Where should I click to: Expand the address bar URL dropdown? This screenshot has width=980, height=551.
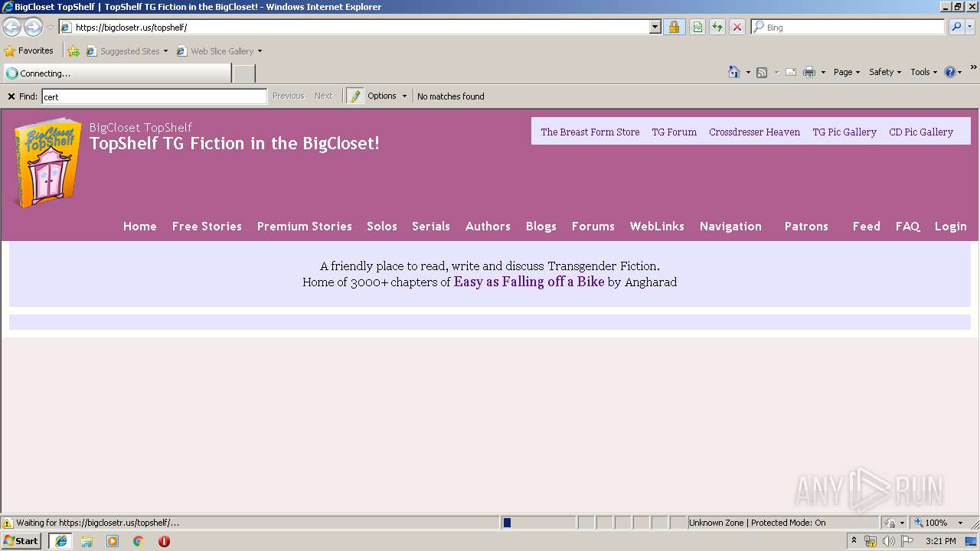(655, 27)
